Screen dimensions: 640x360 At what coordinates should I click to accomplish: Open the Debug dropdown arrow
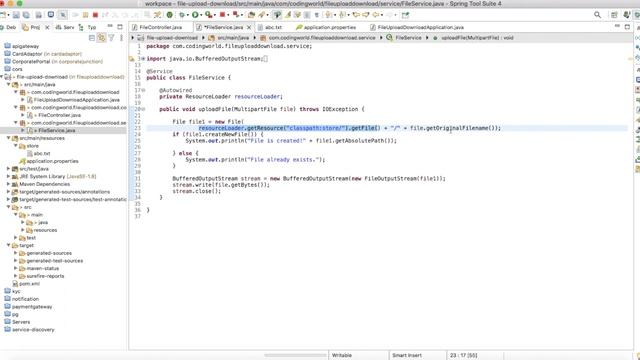187,16
